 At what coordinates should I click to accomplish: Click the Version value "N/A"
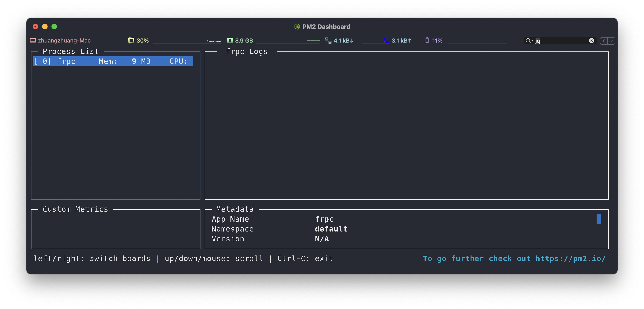[322, 239]
